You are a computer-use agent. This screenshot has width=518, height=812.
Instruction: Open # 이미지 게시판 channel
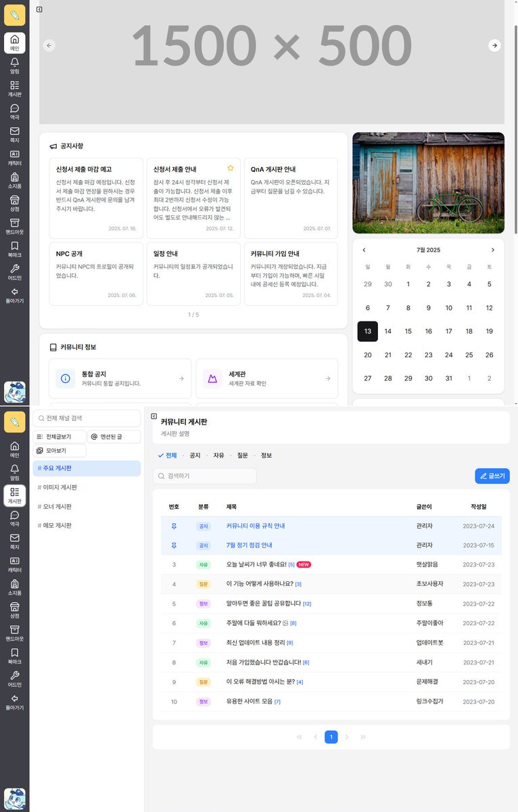click(87, 487)
